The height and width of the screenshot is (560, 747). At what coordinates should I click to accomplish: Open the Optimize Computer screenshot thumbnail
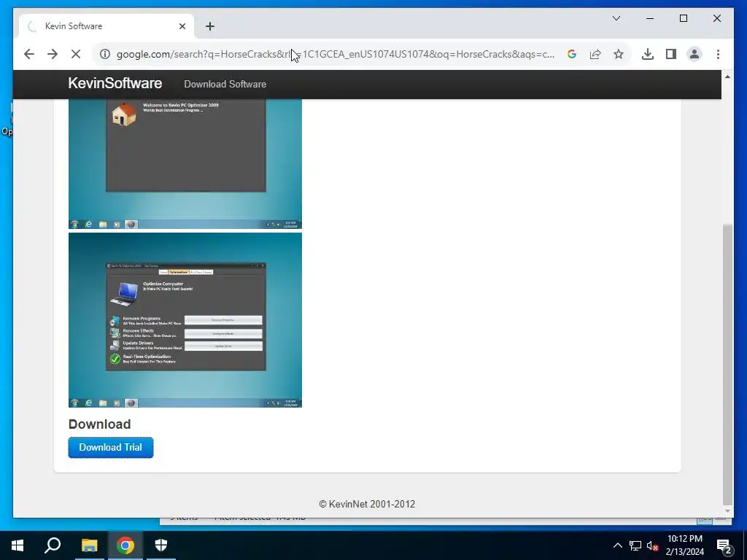click(185, 320)
